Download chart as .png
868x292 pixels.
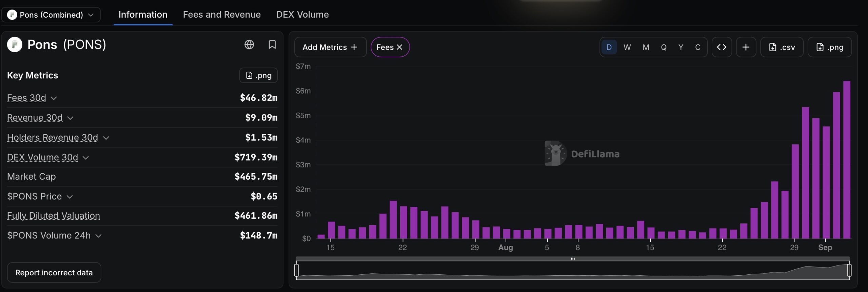coord(829,47)
